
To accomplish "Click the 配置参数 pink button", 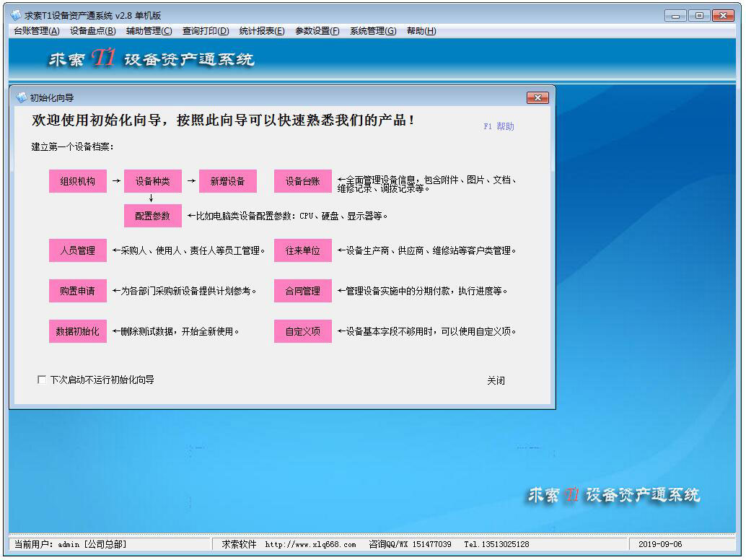I will tap(153, 216).
